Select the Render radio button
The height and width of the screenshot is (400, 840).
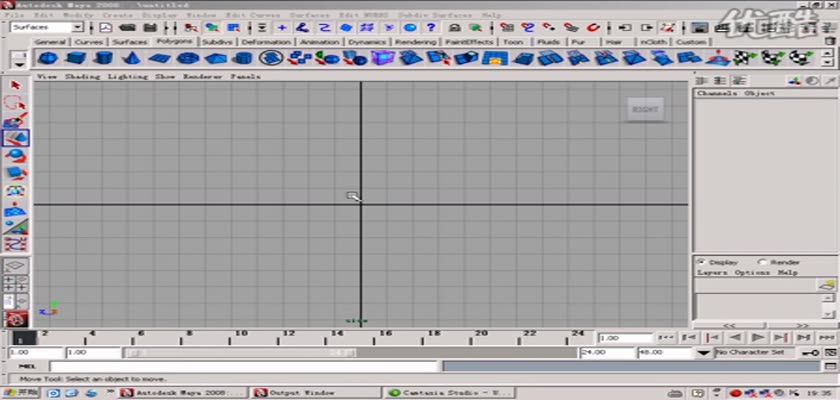(762, 262)
